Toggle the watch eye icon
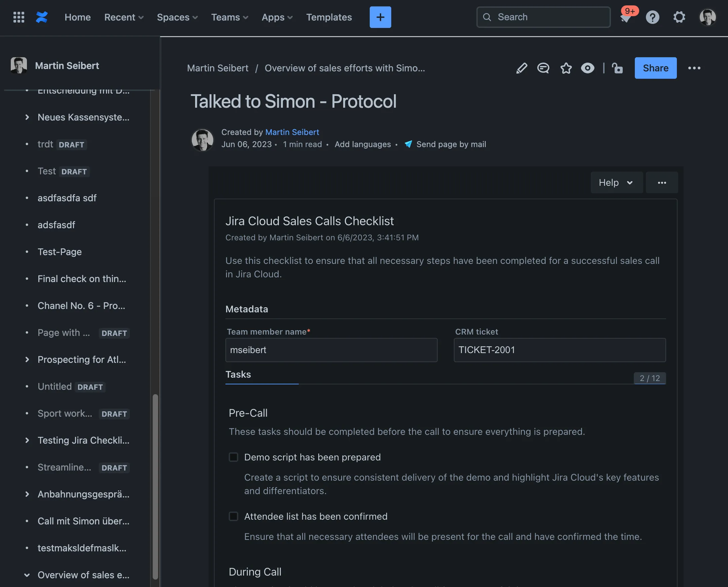The height and width of the screenshot is (587, 728). click(588, 68)
